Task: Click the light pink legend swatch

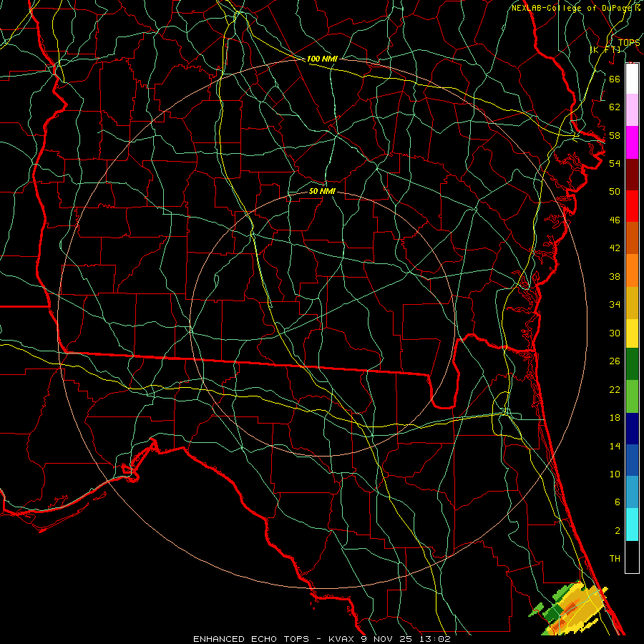Action: 632,110
